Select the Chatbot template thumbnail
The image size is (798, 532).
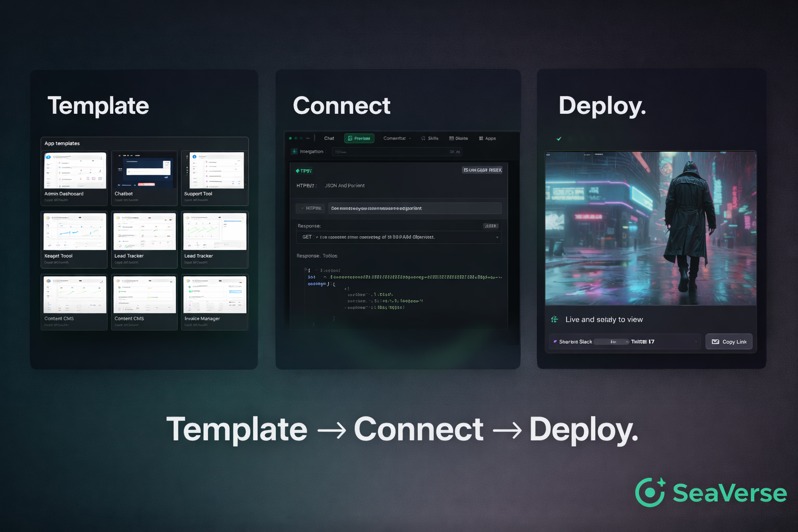pyautogui.click(x=144, y=171)
